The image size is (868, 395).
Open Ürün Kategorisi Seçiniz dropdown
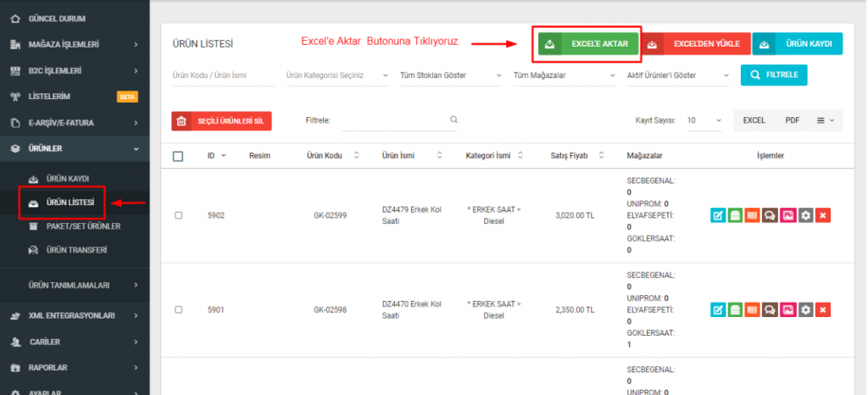coord(336,75)
